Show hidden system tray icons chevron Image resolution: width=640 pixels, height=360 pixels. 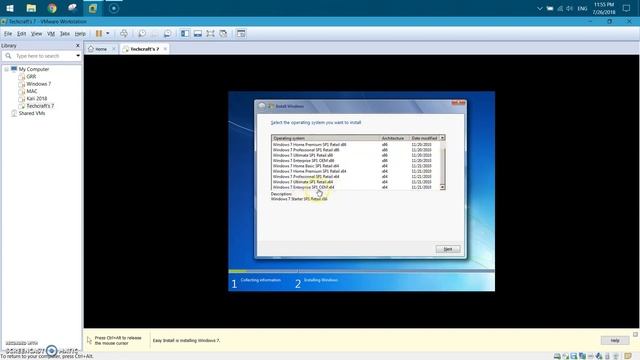[x=540, y=8]
